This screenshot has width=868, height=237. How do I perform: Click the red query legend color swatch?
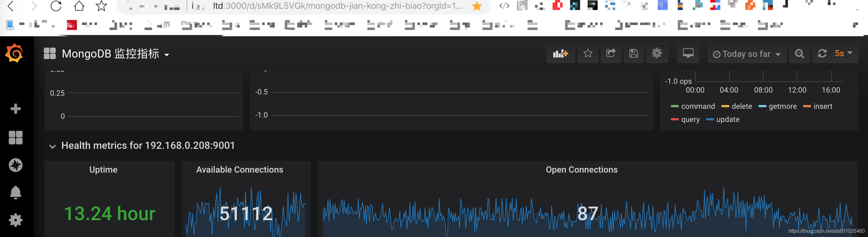[675, 119]
